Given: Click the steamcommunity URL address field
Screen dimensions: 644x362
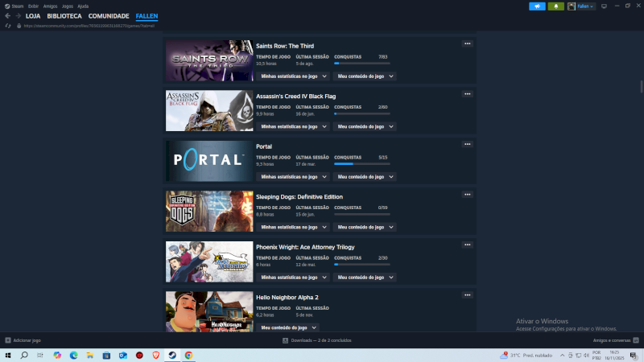Looking at the screenshot, I should coord(89,26).
